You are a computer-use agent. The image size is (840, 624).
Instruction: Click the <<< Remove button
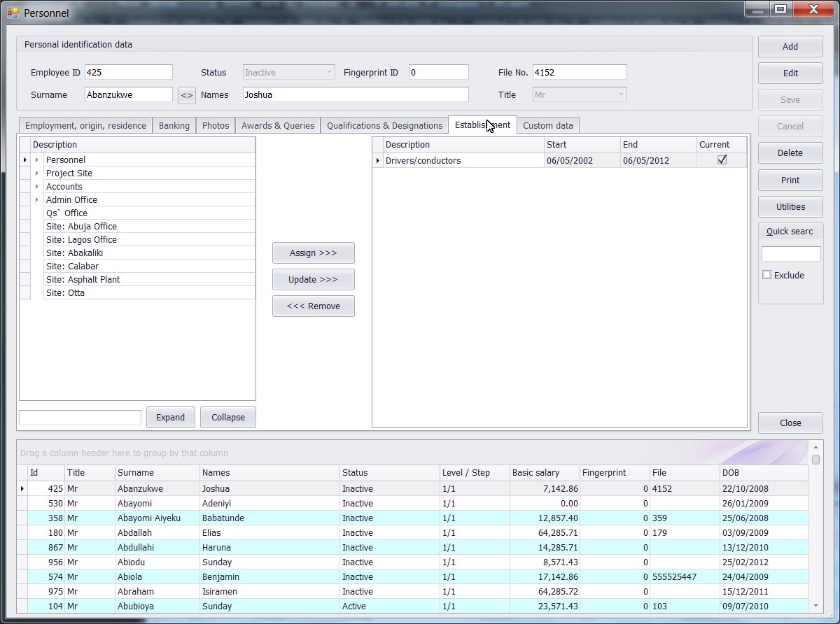click(x=313, y=306)
